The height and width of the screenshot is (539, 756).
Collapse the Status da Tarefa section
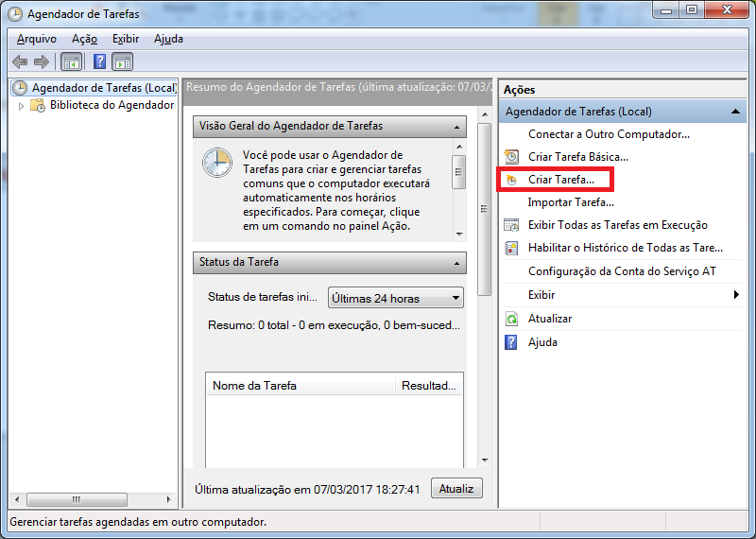(x=457, y=262)
